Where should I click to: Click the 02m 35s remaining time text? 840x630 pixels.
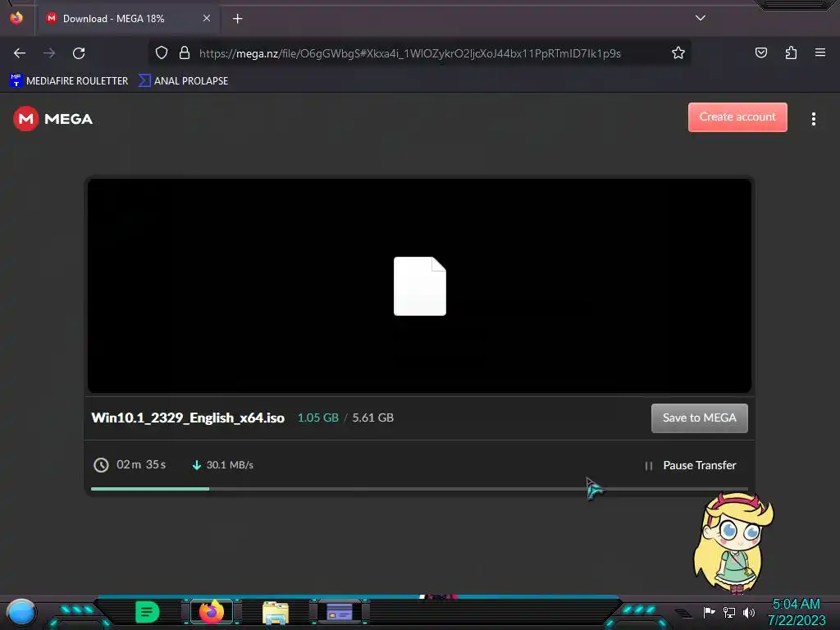pos(141,464)
